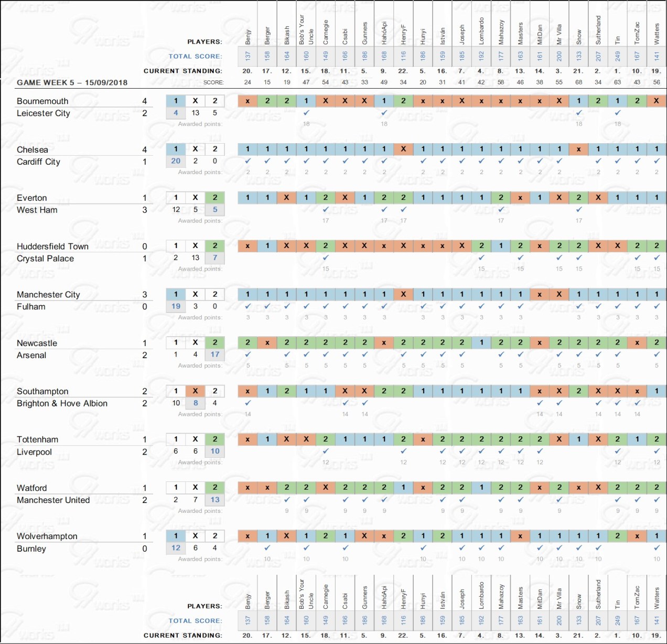Select the Wolverhampton team name

tap(47, 536)
